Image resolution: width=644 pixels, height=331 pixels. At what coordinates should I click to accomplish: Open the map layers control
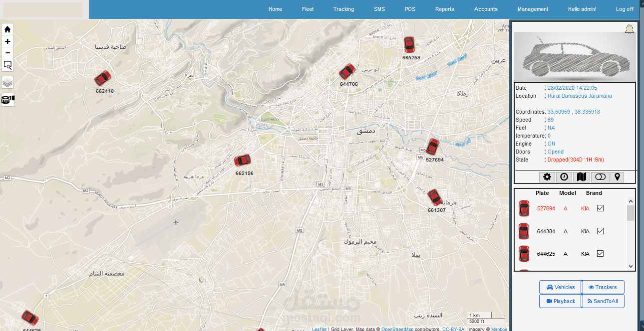tap(7, 82)
